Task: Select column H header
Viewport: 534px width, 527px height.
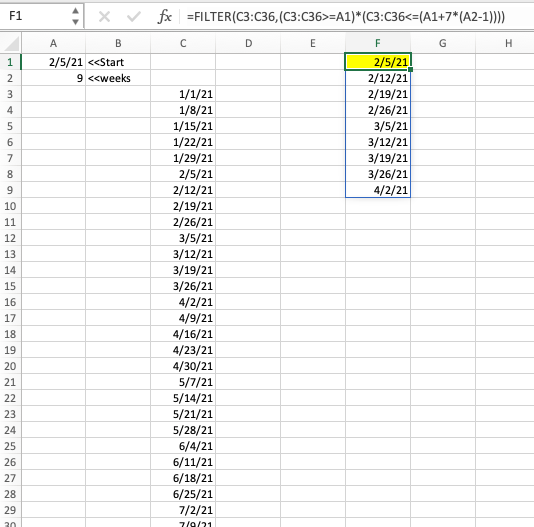Action: pyautogui.click(x=505, y=43)
